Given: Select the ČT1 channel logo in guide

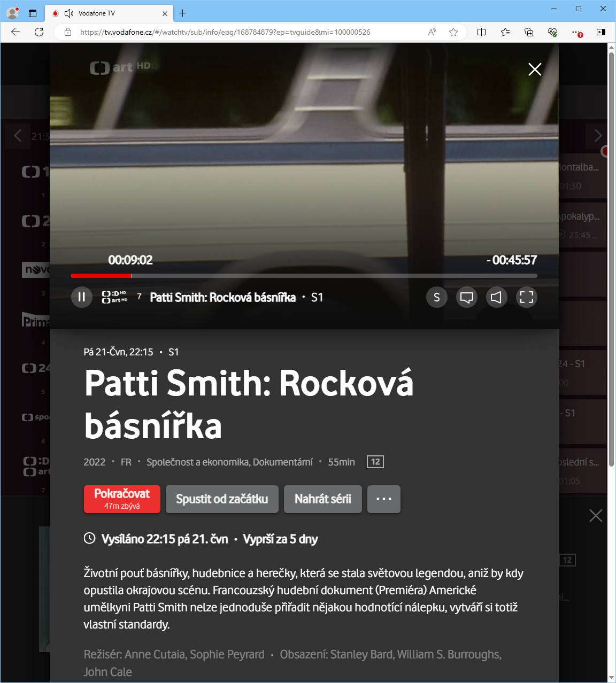Looking at the screenshot, I should pos(35,172).
